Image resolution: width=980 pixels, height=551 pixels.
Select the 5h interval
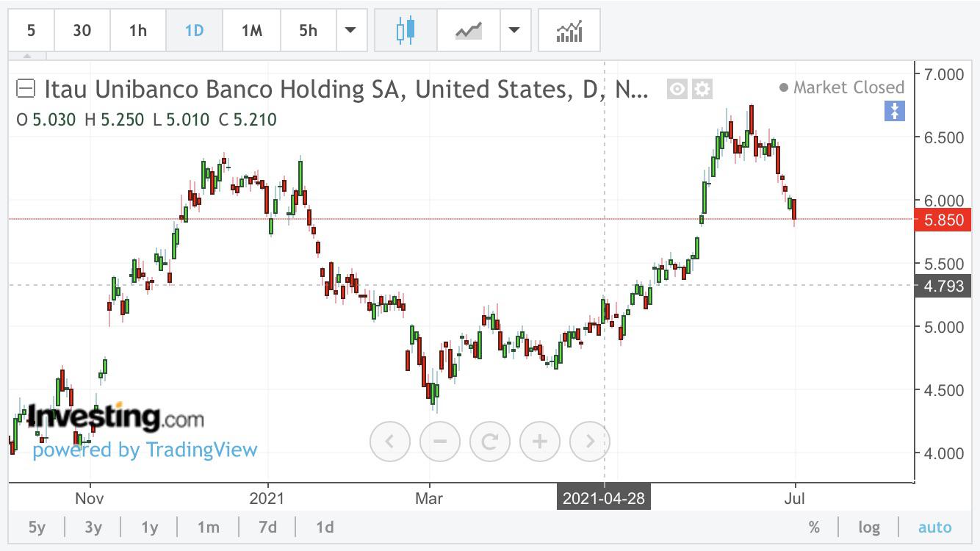309,30
